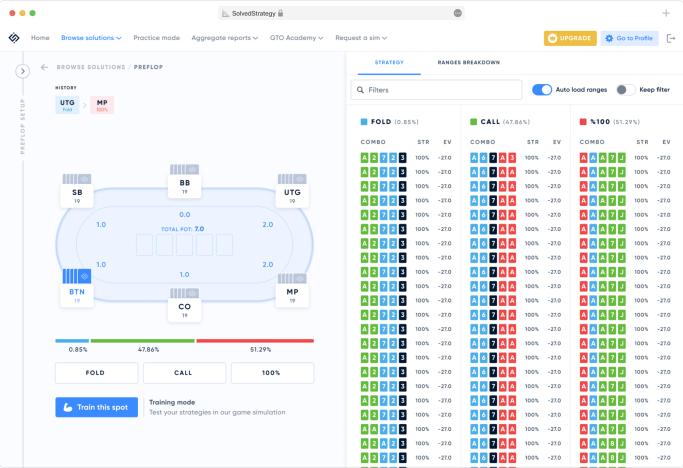Screen dimensions: 683x468
Task: Open a new browser tab with plus
Action: 666,13
